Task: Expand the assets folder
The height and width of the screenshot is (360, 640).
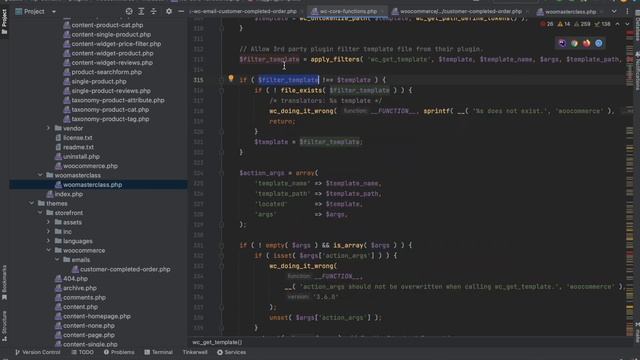Action: pos(48,222)
